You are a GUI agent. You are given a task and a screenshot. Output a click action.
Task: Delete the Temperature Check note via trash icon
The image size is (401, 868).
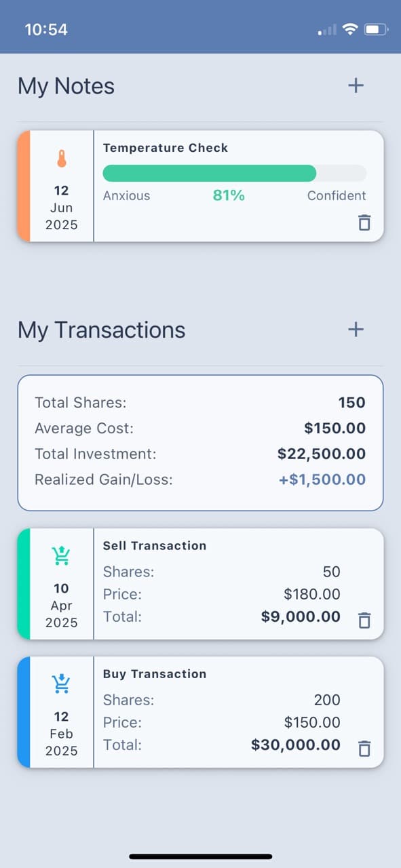click(x=364, y=222)
